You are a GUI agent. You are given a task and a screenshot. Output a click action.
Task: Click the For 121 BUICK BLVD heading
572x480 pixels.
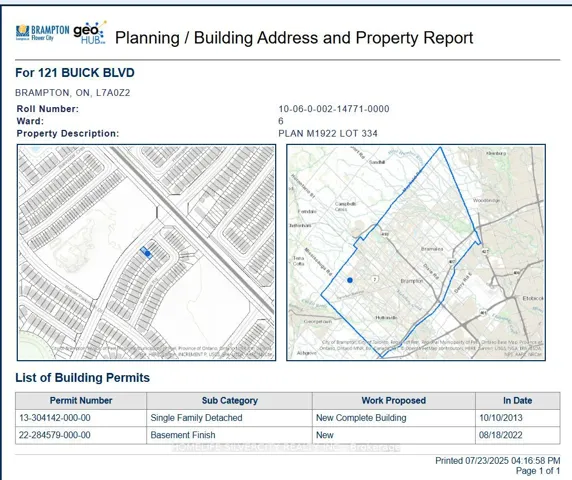tap(75, 73)
